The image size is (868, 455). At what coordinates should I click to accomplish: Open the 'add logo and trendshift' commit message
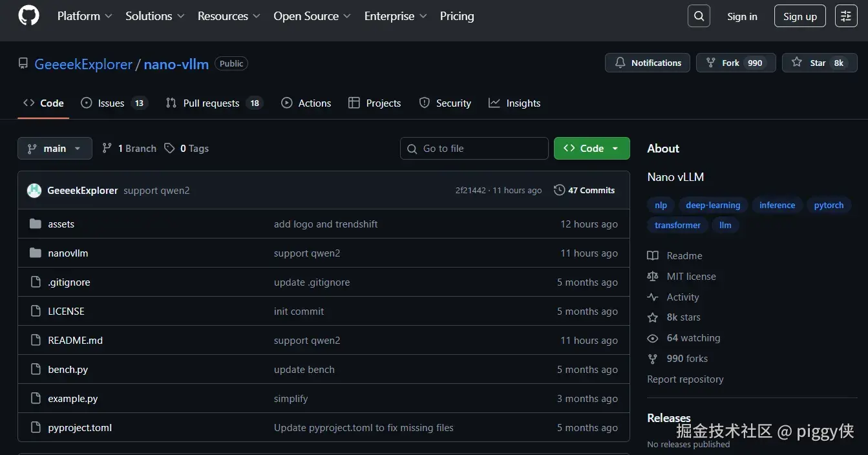point(326,224)
